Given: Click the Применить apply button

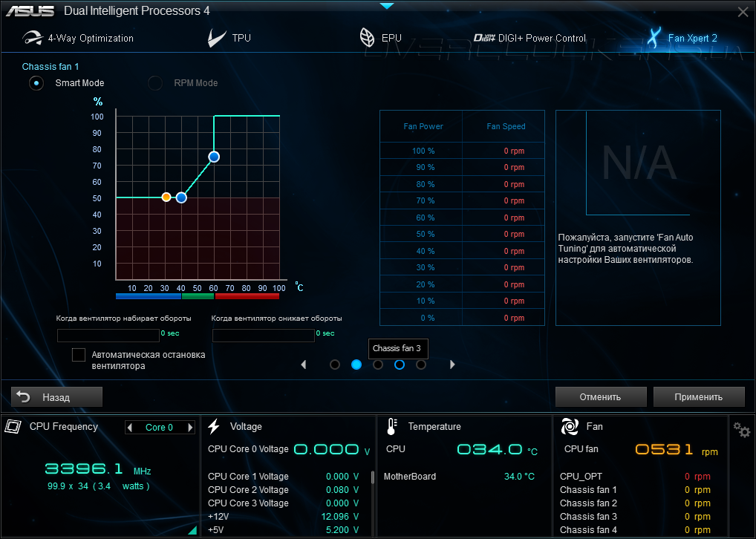Looking at the screenshot, I should tap(699, 396).
